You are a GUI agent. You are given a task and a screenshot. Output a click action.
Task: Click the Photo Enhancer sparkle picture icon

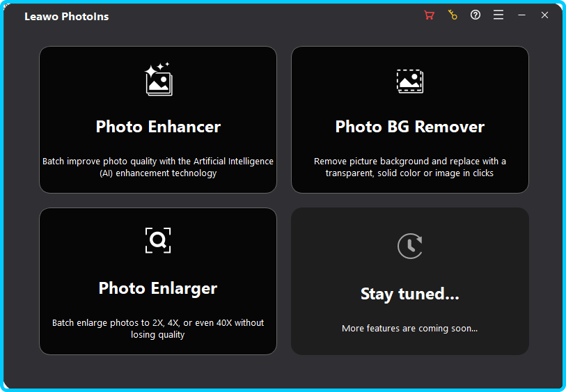pyautogui.click(x=158, y=79)
